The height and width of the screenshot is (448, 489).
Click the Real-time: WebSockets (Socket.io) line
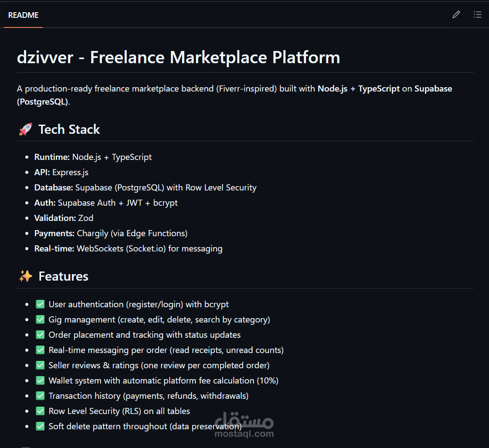click(129, 248)
